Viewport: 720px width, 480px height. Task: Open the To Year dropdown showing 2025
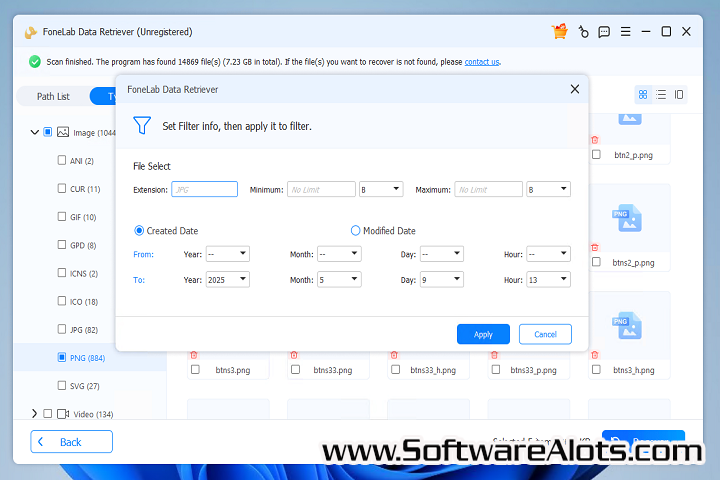[x=227, y=280]
